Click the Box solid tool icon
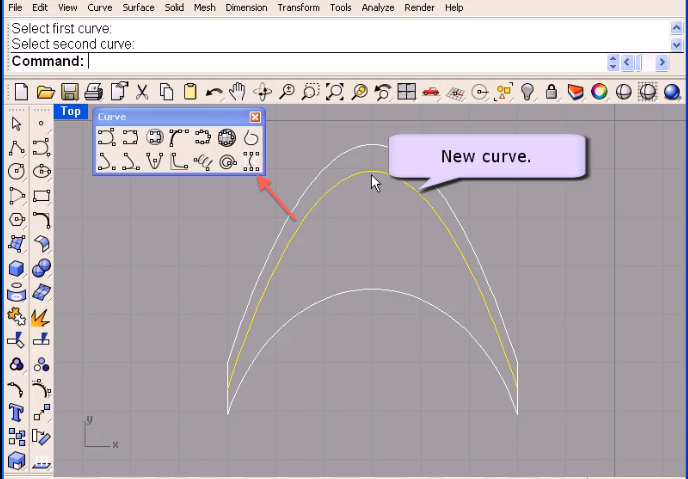The width and height of the screenshot is (688, 479). point(16,269)
